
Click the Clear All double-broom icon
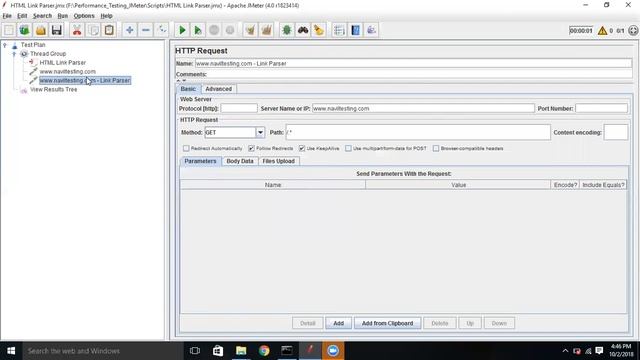(267, 30)
